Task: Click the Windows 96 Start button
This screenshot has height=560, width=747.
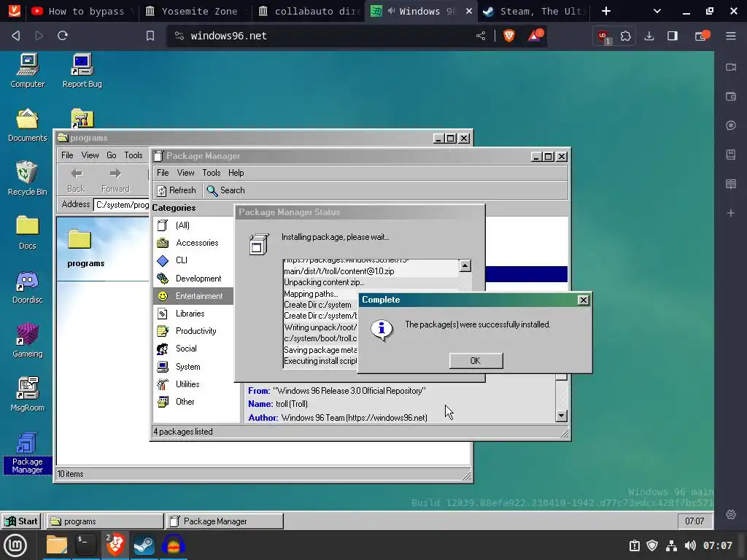Action: [21, 521]
